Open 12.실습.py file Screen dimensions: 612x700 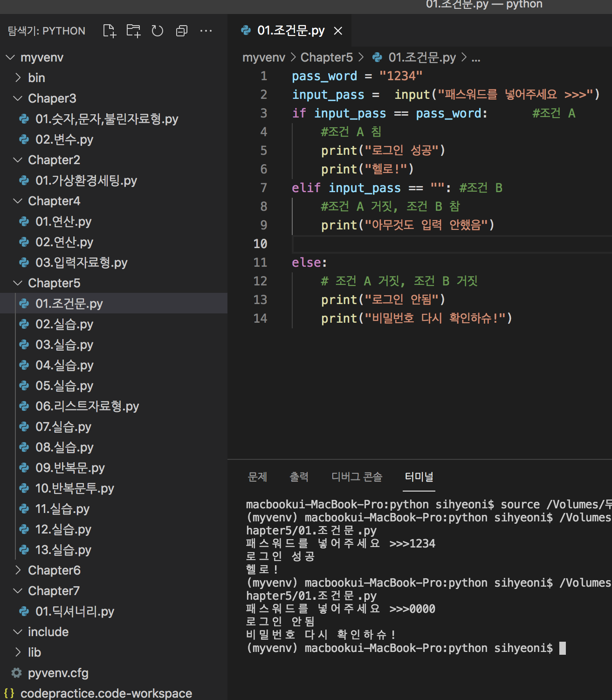point(114,529)
